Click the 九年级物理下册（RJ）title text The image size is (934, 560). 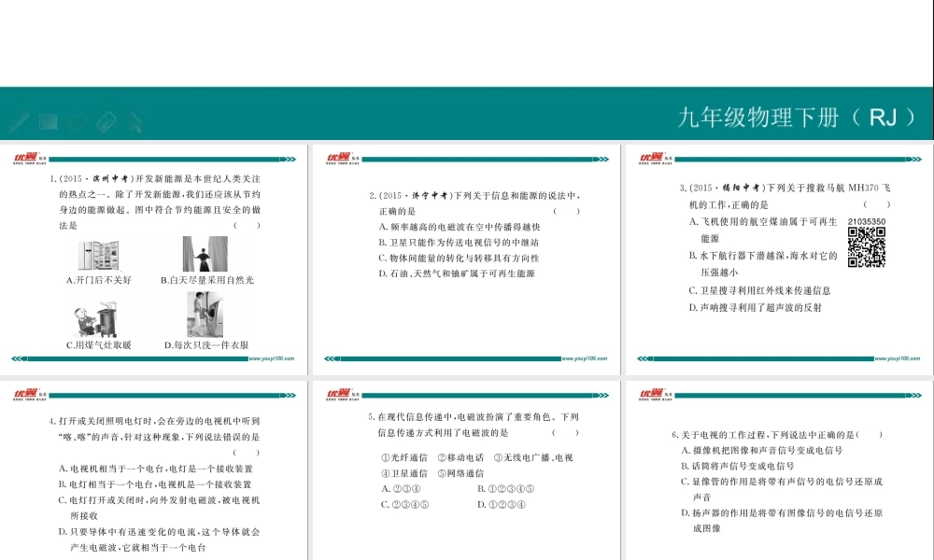click(x=799, y=118)
